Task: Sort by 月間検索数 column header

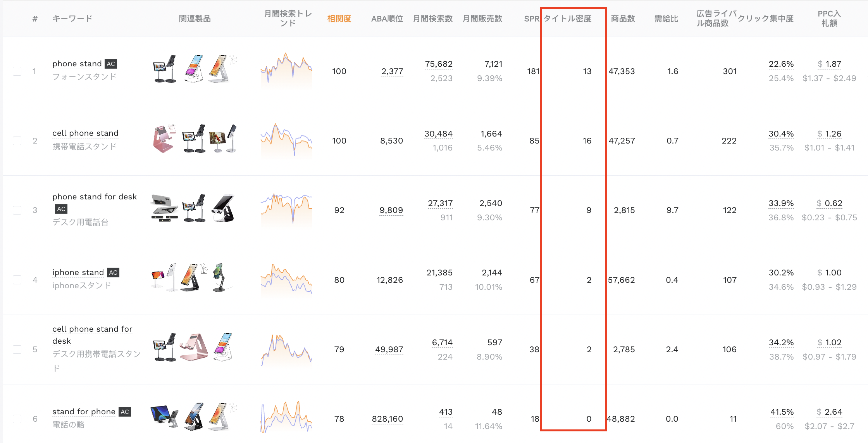Action: click(x=432, y=18)
